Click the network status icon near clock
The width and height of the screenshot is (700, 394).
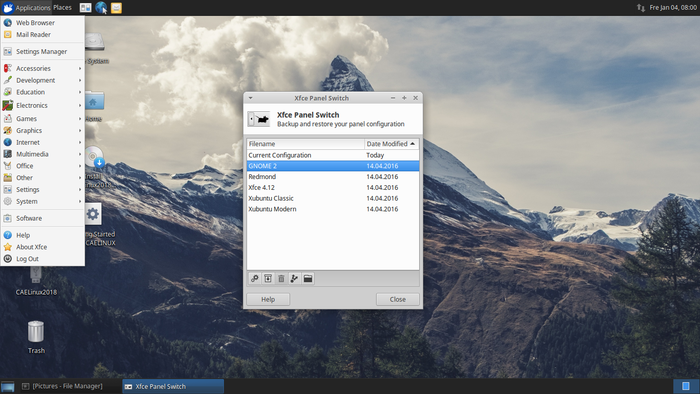(x=641, y=8)
